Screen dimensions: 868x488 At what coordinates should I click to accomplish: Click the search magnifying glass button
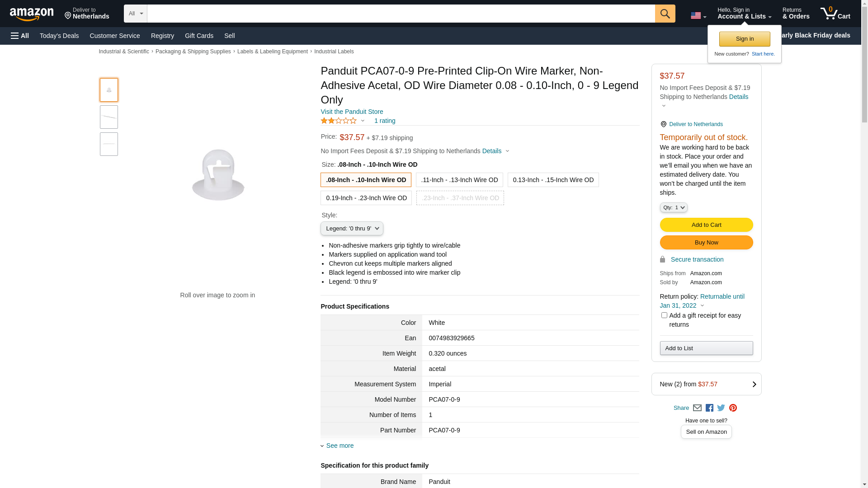(665, 14)
